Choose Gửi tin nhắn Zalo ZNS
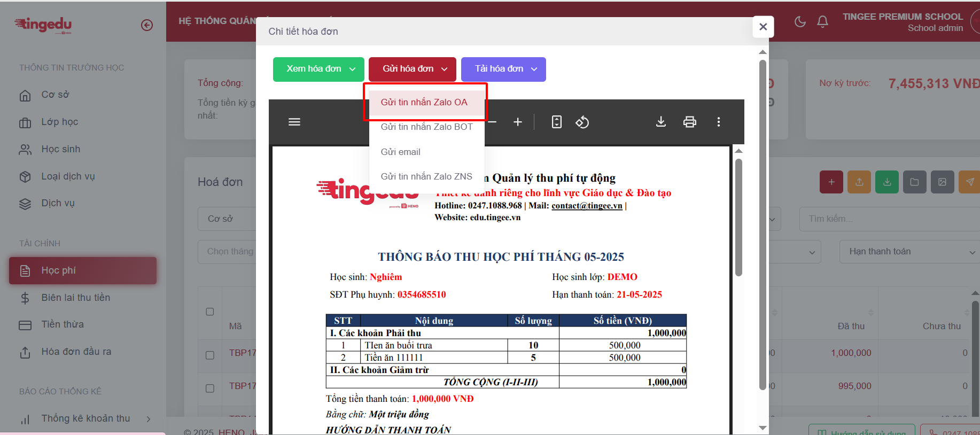Screen dimensions: 980x435 click(x=426, y=176)
